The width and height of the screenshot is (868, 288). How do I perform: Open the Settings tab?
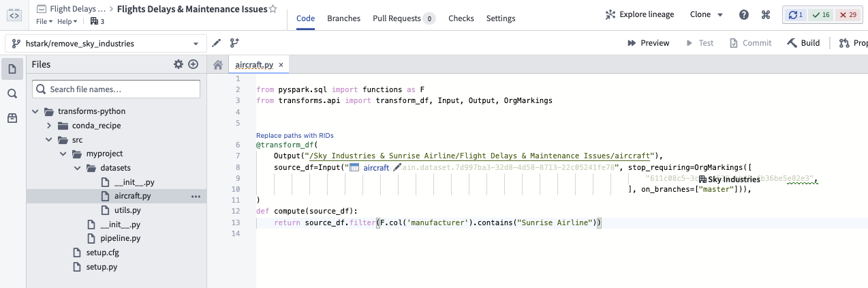coord(501,18)
